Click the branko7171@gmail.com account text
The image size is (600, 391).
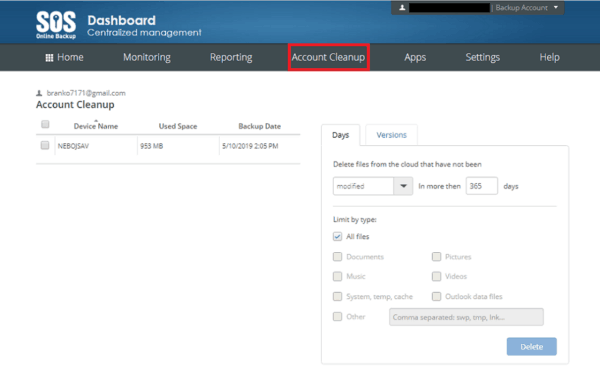[x=86, y=93]
